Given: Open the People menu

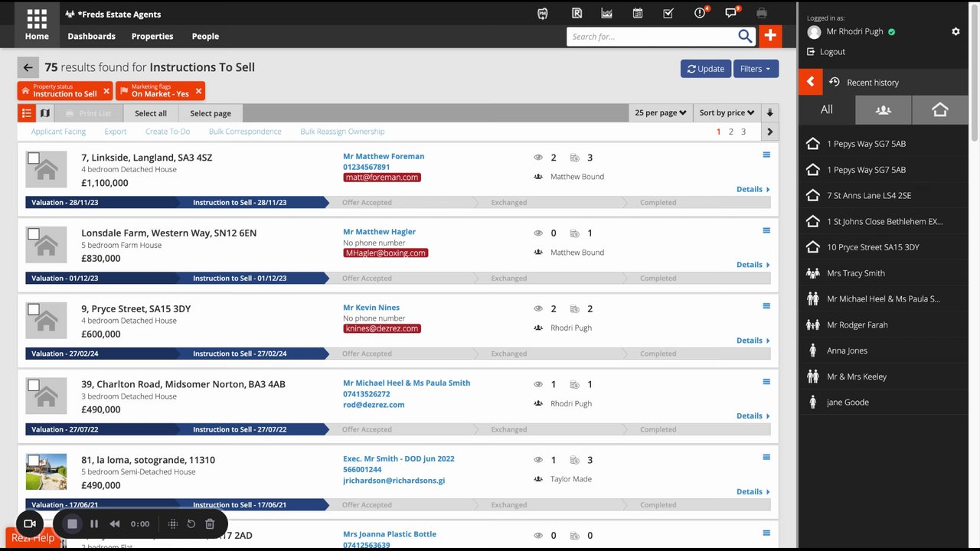Looking at the screenshot, I should coord(205,36).
